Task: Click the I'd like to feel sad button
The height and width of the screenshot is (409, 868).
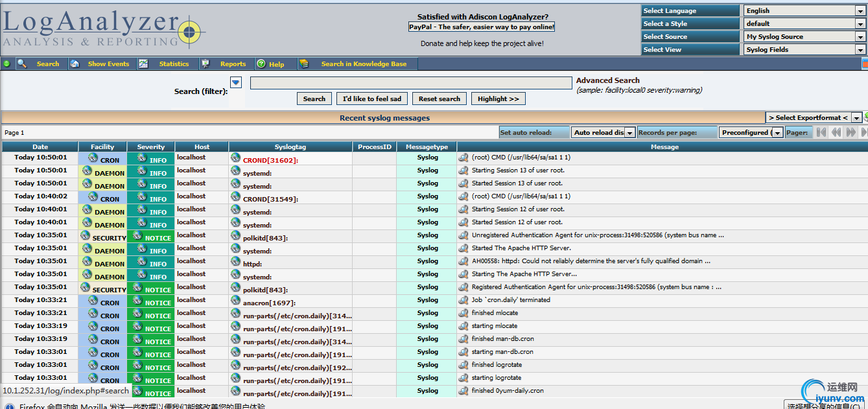Action: point(372,99)
